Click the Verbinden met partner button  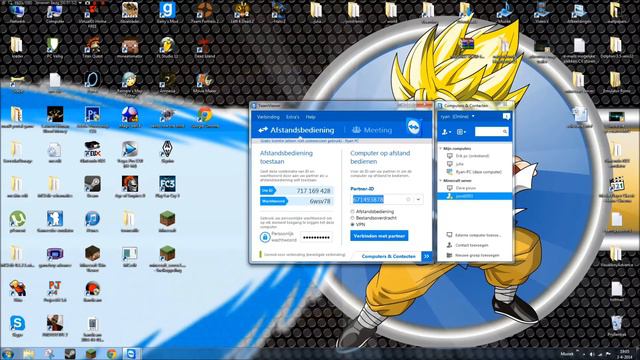[379, 236]
